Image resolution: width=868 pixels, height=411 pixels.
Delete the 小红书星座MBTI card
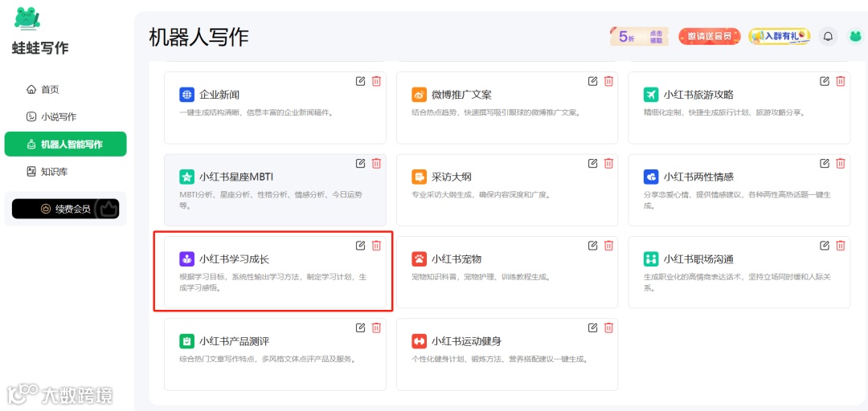click(x=376, y=163)
